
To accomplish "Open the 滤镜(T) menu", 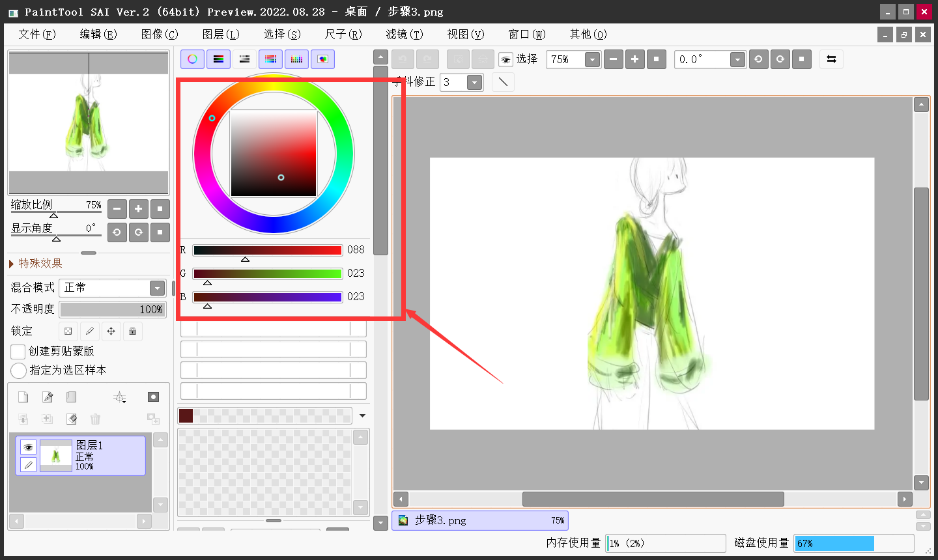I will pyautogui.click(x=405, y=35).
